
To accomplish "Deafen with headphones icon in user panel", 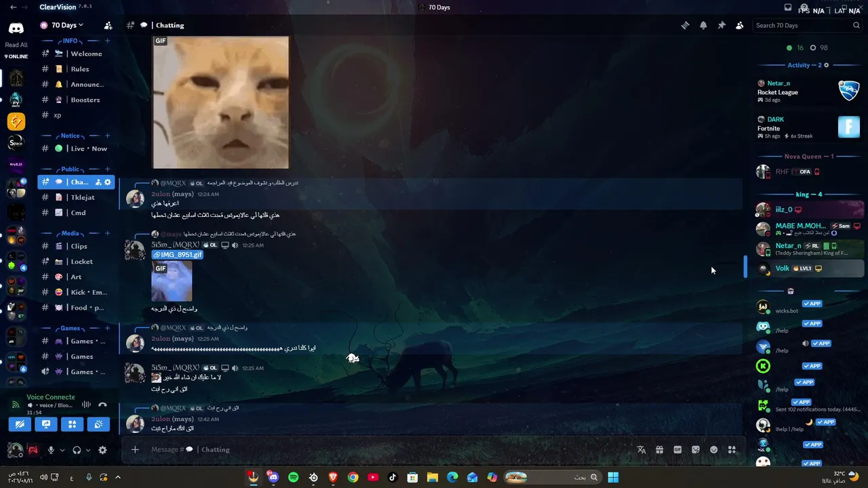I will [77, 450].
